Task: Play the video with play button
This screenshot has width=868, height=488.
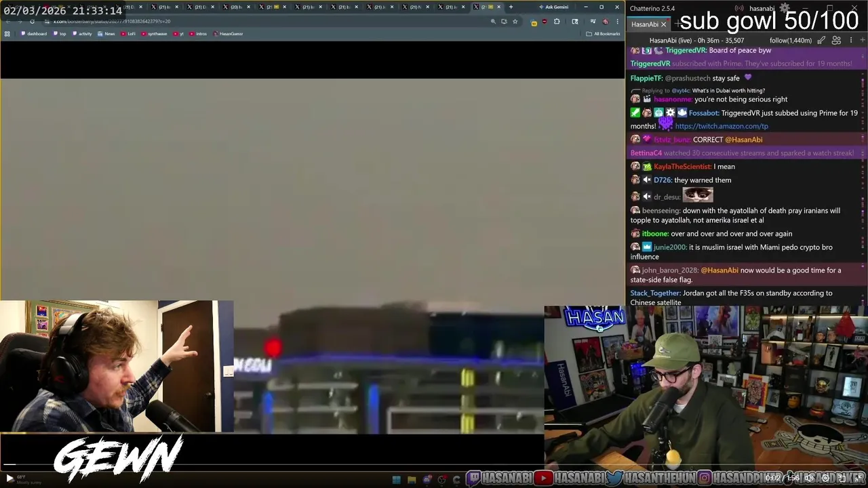Action: 9,478
